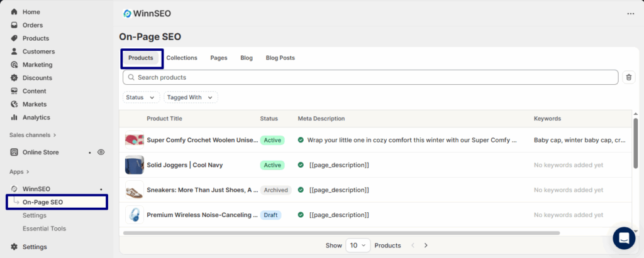The width and height of the screenshot is (644, 258).
Task: View online store via eye icon
Action: (101, 152)
